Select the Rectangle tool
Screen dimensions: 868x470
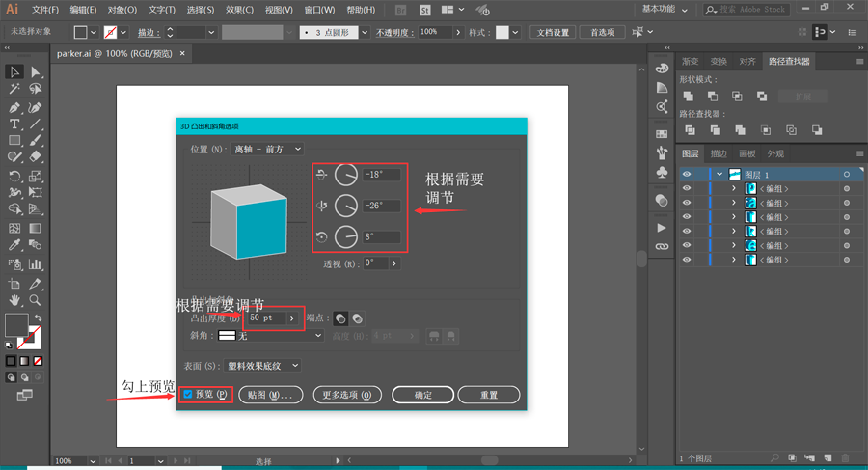[14, 140]
